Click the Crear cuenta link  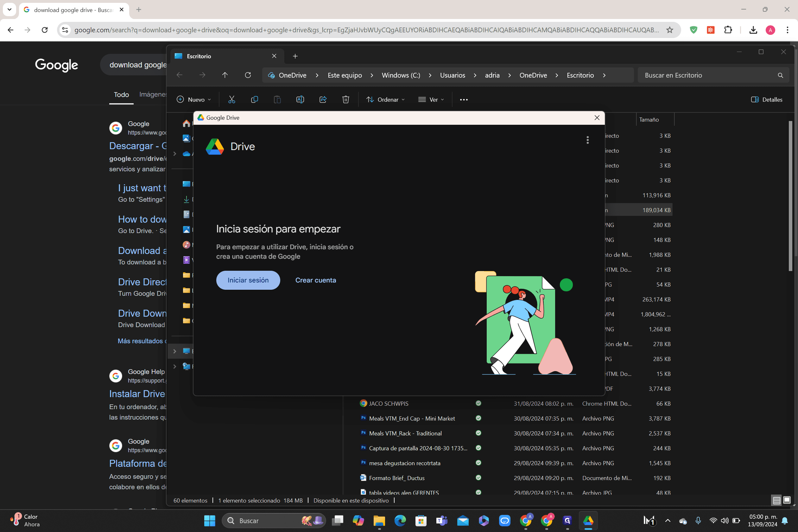(x=315, y=280)
